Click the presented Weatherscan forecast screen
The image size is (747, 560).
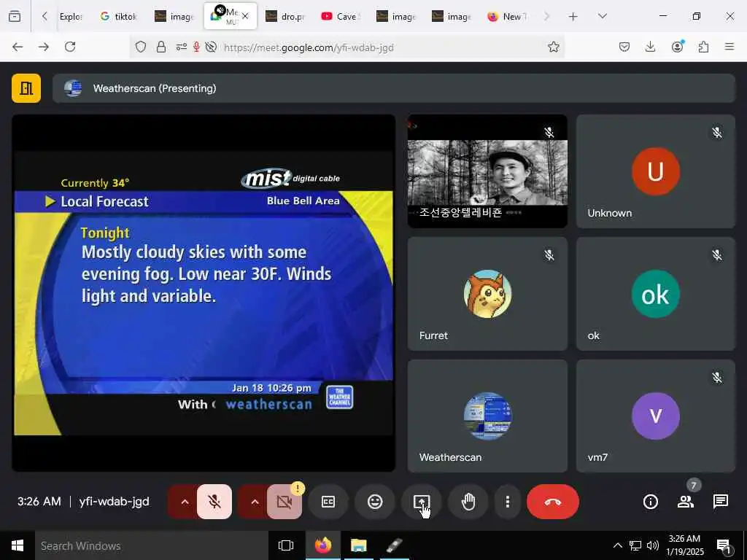(x=204, y=293)
